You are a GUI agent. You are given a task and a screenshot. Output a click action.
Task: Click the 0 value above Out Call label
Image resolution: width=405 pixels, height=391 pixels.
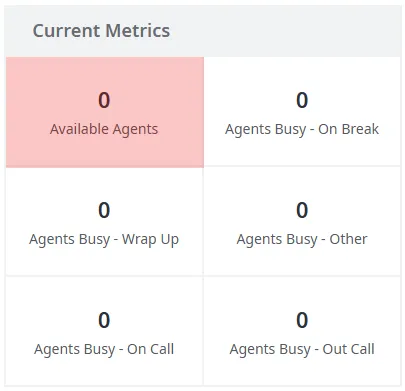click(302, 320)
